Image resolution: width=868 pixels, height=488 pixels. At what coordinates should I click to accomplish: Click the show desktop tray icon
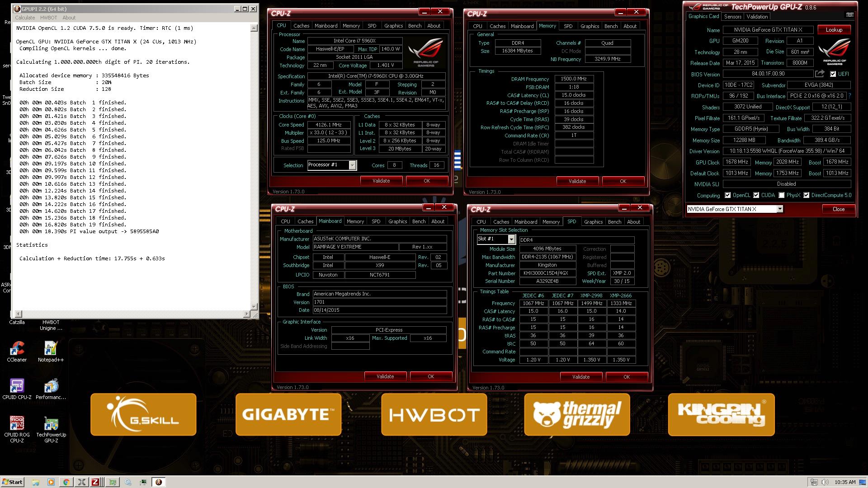point(863,482)
